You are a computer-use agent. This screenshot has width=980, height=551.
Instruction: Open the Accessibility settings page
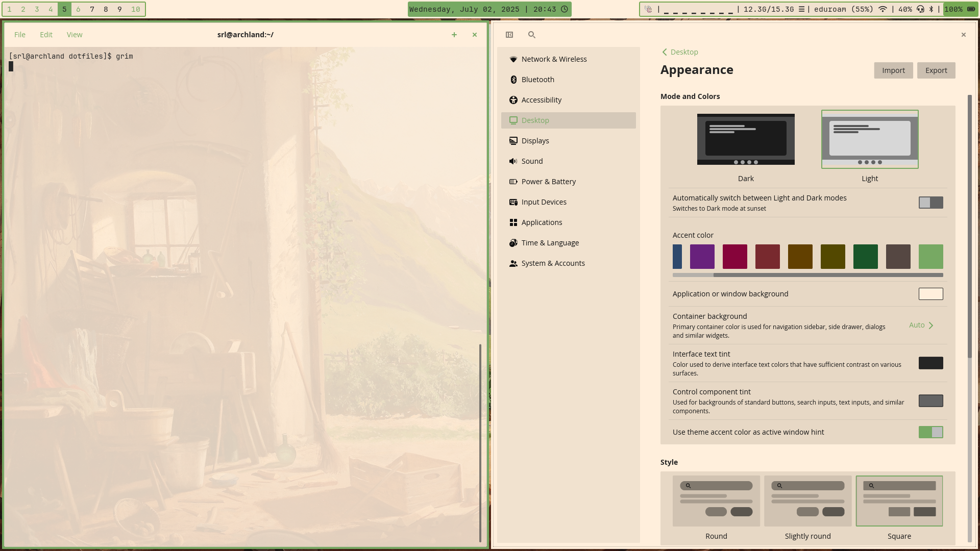pos(541,100)
